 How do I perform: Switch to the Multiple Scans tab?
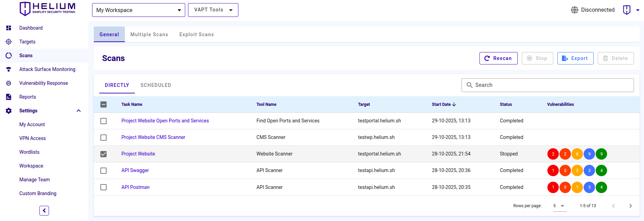point(149,34)
